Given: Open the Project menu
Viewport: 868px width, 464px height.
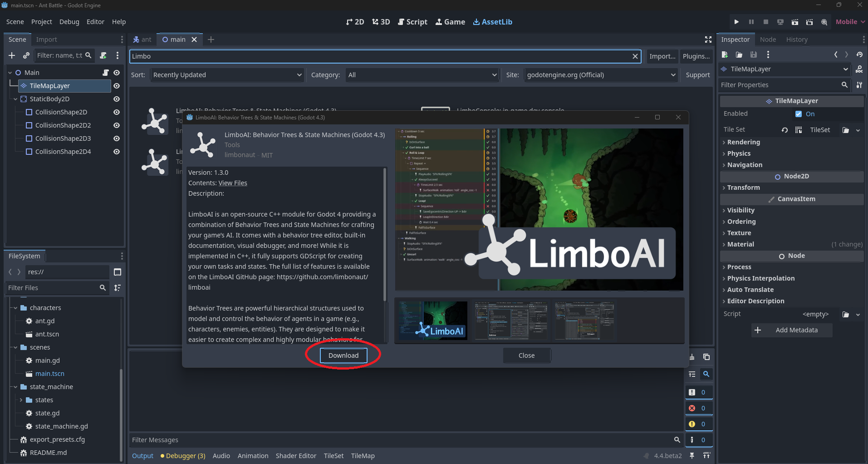Looking at the screenshot, I should click(x=42, y=22).
